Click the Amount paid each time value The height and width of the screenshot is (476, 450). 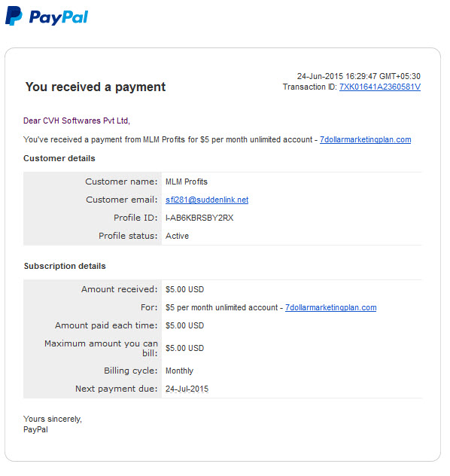pyautogui.click(x=184, y=325)
